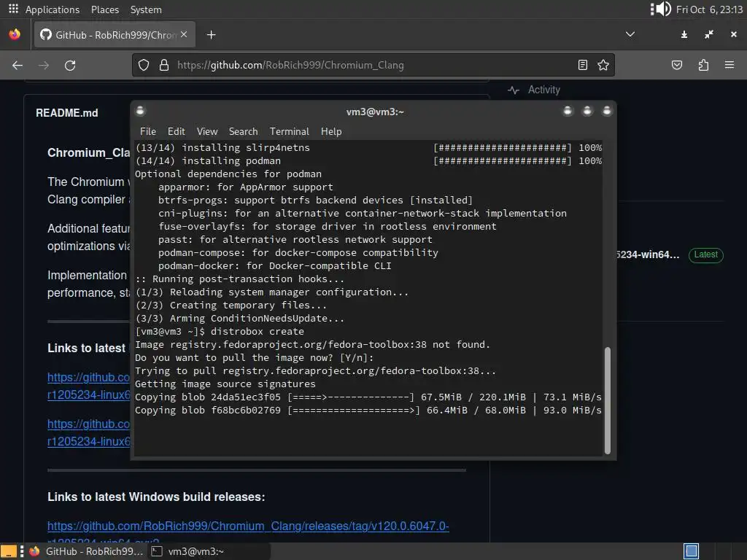Close the GitHub browser tab
The width and height of the screenshot is (747, 560).
click(184, 34)
